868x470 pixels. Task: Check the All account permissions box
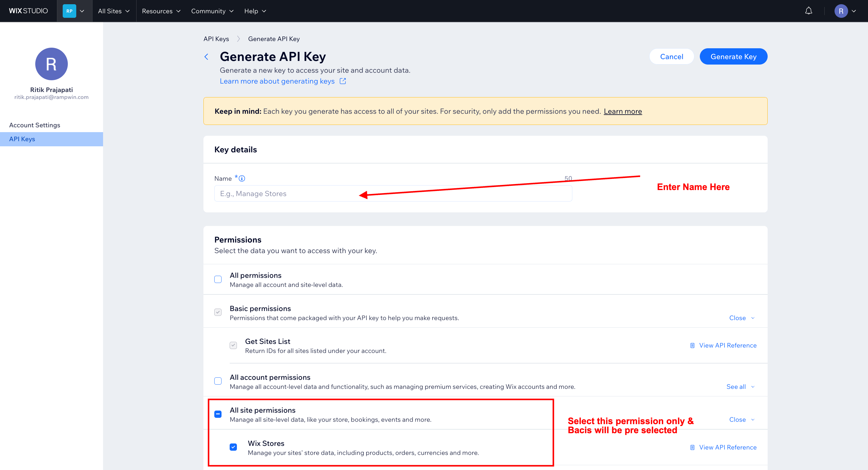pyautogui.click(x=218, y=381)
